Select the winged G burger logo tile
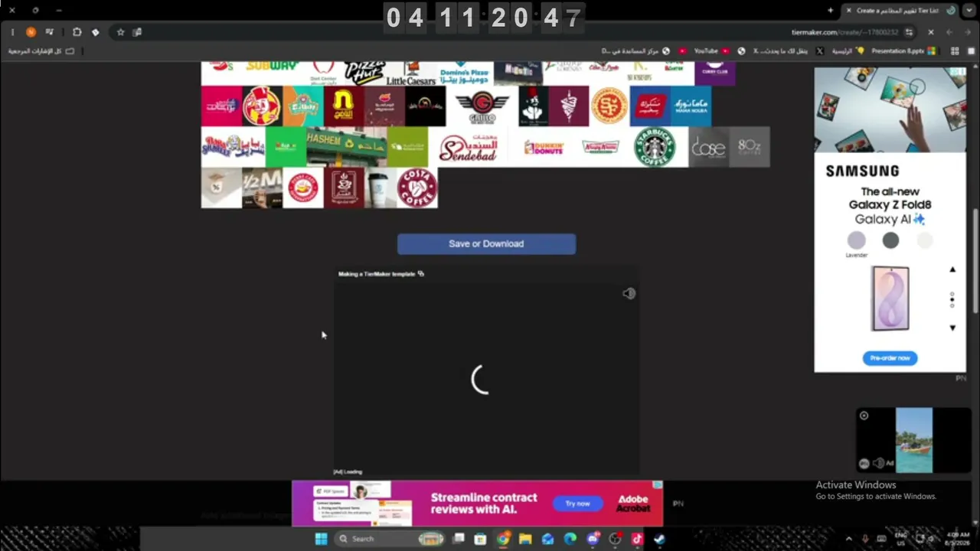The image size is (980, 551). [482, 106]
